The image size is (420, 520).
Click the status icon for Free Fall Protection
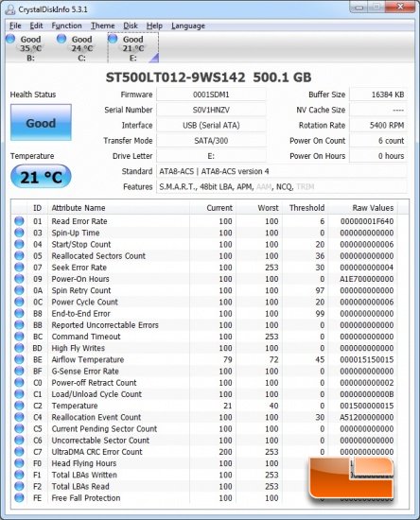(19, 497)
